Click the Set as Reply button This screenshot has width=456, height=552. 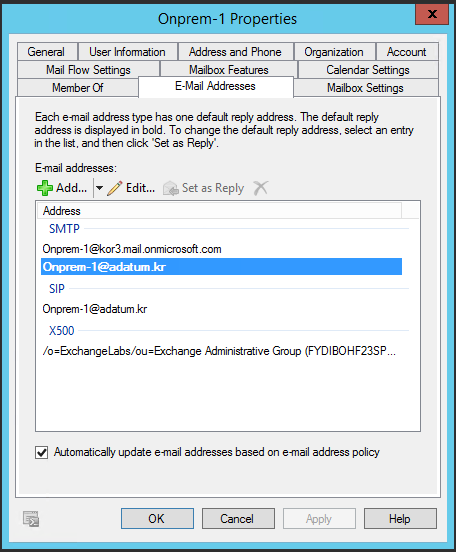(x=204, y=188)
